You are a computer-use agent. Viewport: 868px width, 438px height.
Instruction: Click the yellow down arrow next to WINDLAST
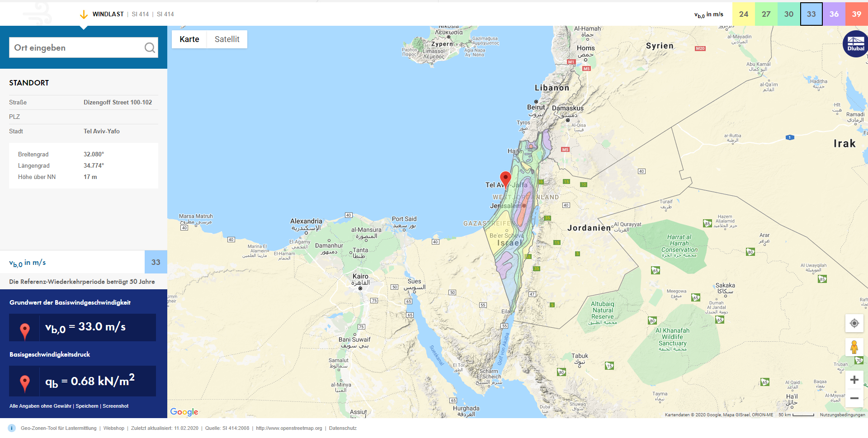click(84, 14)
